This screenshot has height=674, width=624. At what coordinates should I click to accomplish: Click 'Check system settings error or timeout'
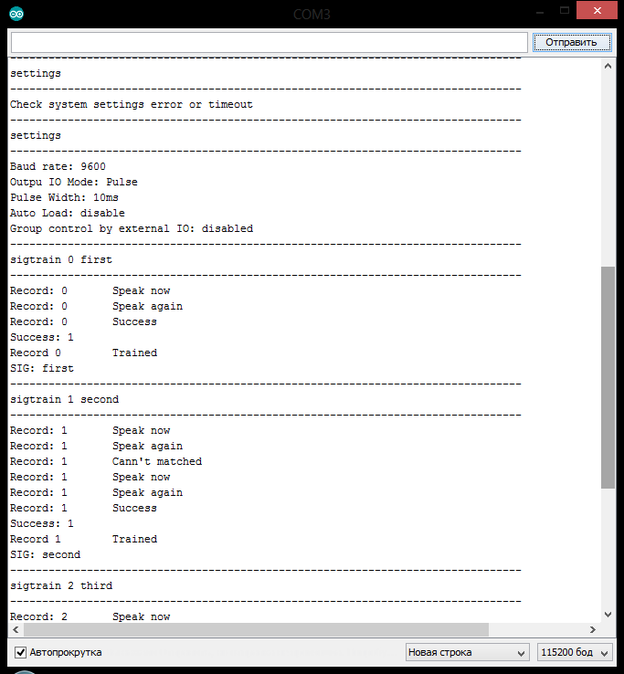tap(131, 104)
